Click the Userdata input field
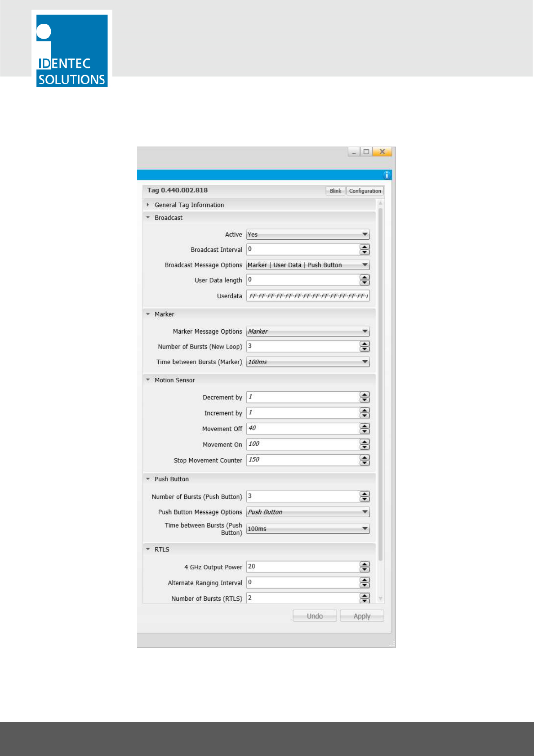Image resolution: width=534 pixels, height=756 pixels. click(x=308, y=296)
